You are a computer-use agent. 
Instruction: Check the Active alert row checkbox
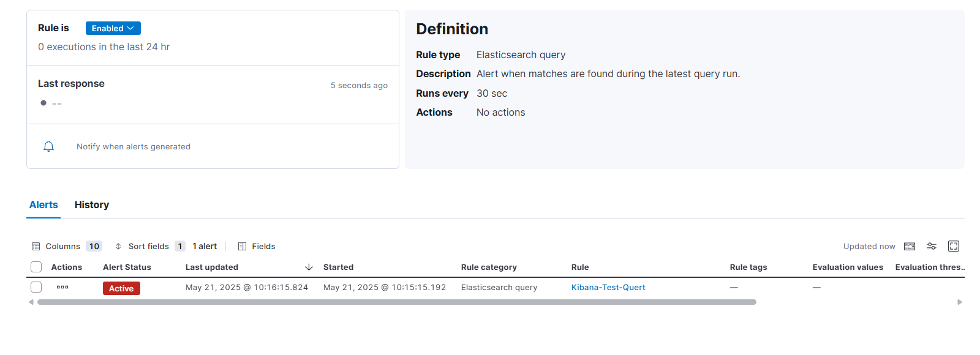36,287
